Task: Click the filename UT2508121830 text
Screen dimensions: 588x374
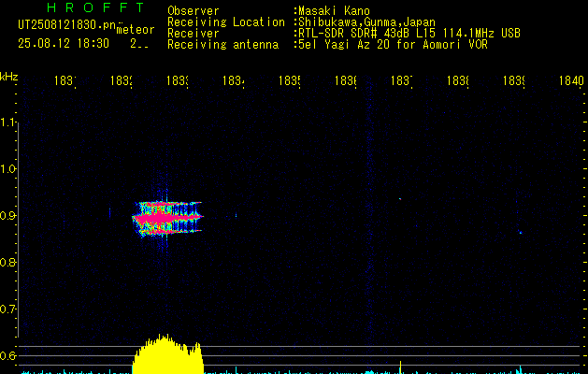Action: point(66,25)
